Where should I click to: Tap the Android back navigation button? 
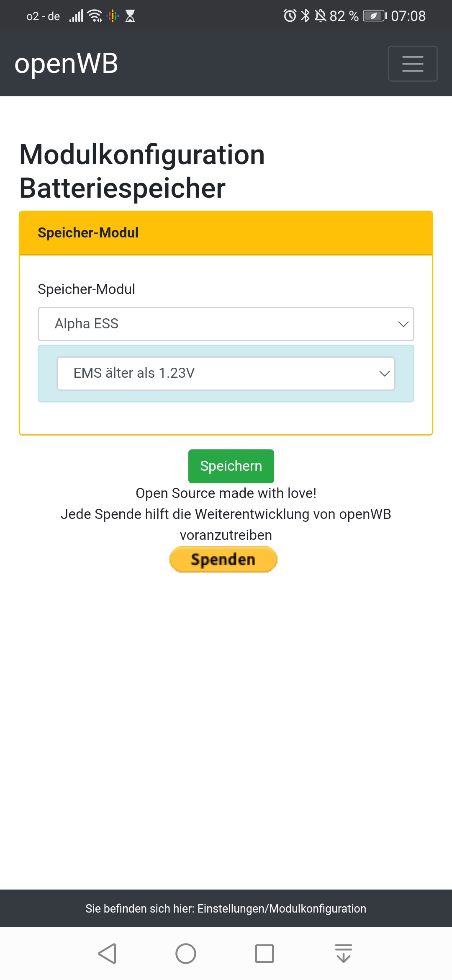(107, 954)
